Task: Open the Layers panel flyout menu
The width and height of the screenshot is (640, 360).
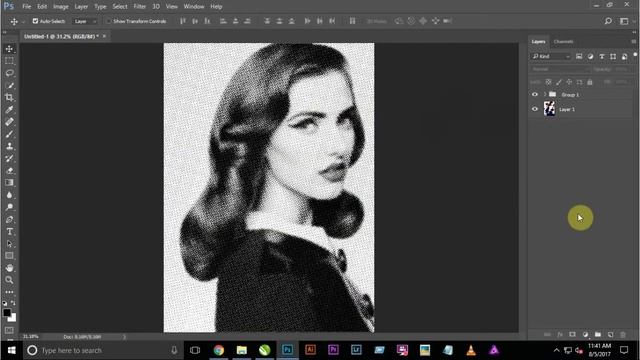Action: 633,41
